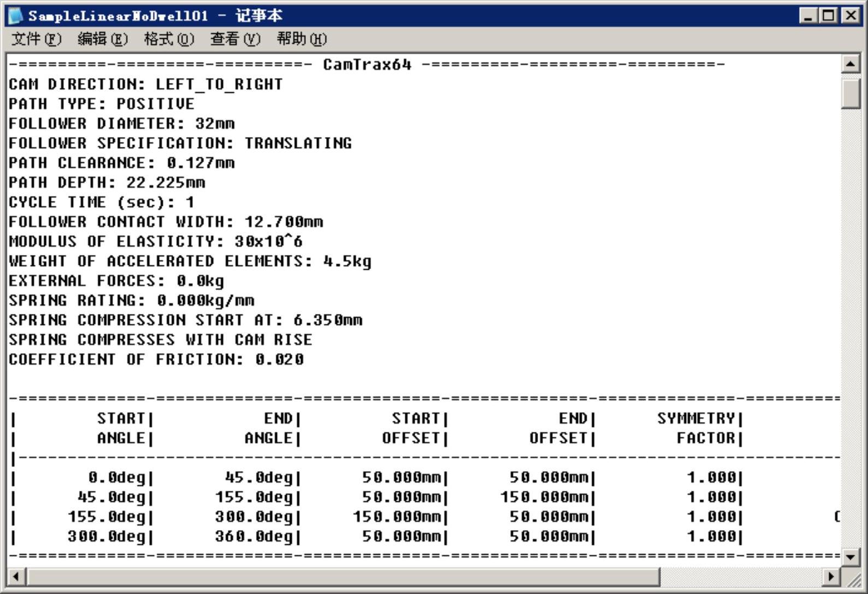The image size is (868, 594).
Task: Minimize the Notepad window
Action: coord(809,15)
